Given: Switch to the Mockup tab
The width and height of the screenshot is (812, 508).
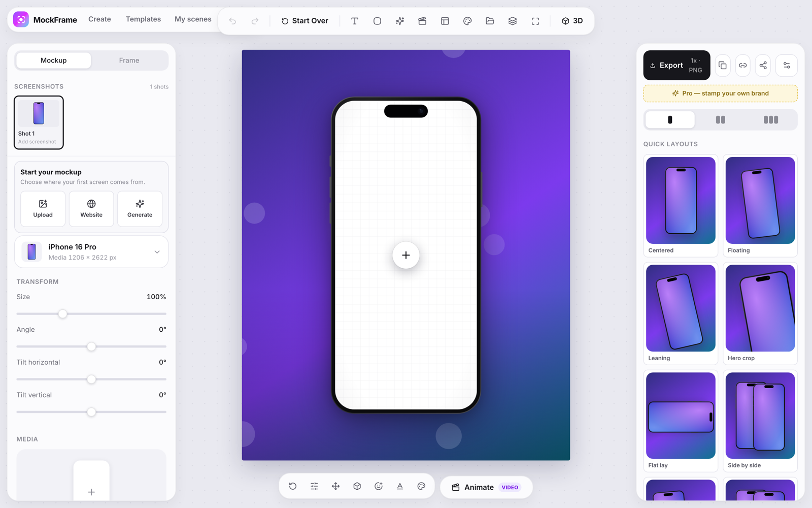Looking at the screenshot, I should pos(53,60).
